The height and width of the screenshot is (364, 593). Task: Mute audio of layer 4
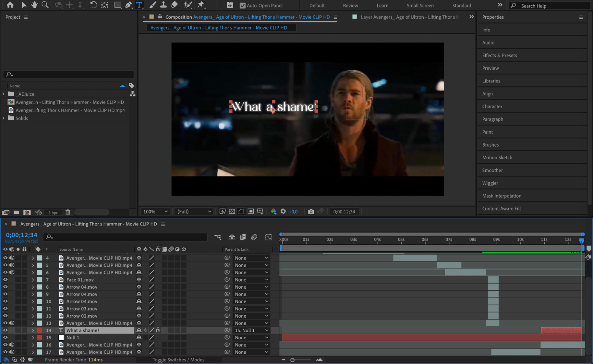tap(12, 258)
